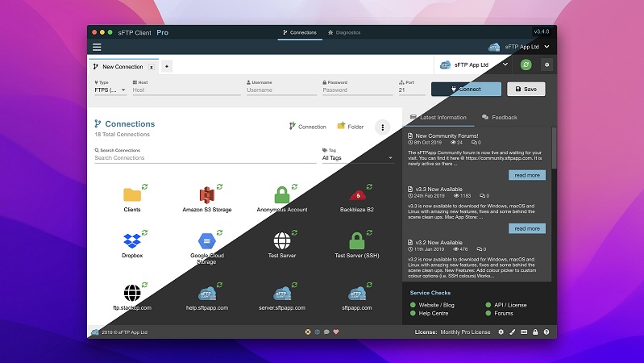The image size is (644, 363).
Task: Open the sFTP App Ltd team dropdown in tab bar
Action: click(473, 65)
